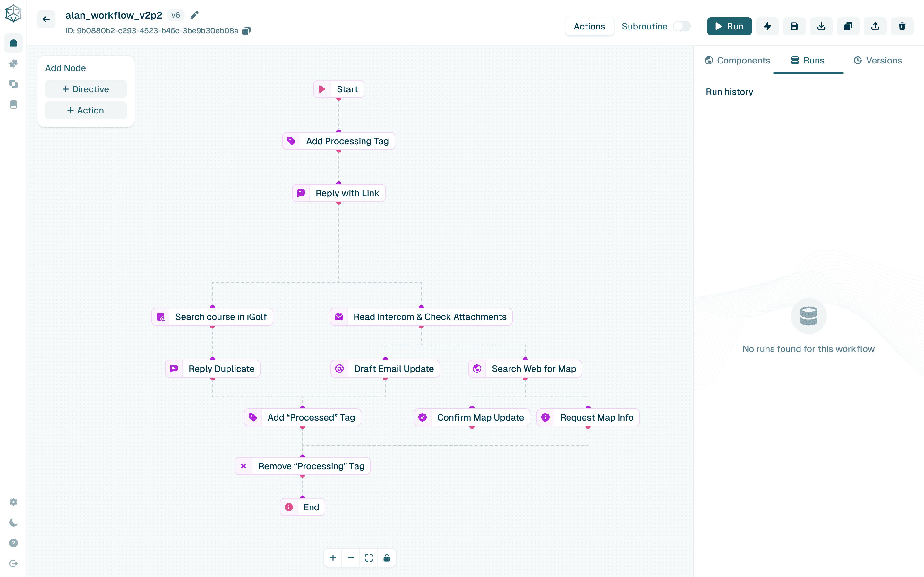Screen dimensions: 924x577
Task: Toggle the Subroutine switch
Action: point(682,26)
